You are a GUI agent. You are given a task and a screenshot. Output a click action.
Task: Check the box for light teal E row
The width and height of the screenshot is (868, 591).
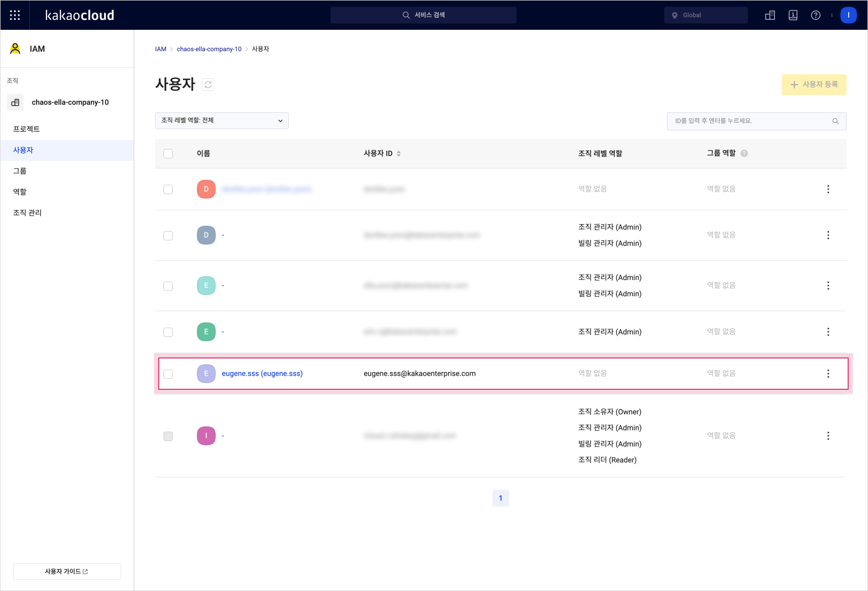[x=168, y=286]
